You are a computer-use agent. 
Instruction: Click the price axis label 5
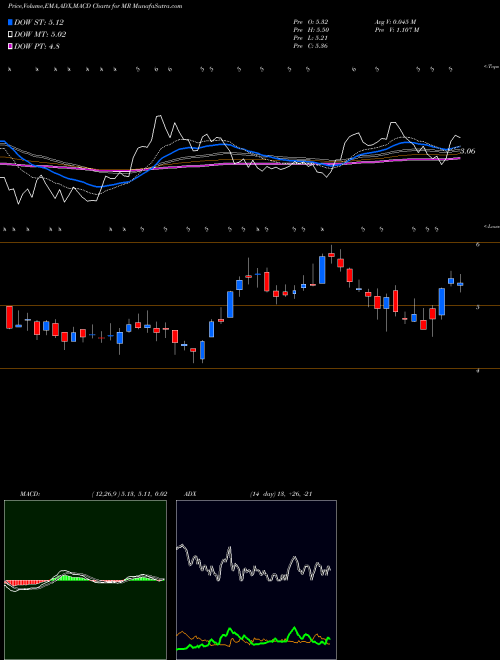478,307
